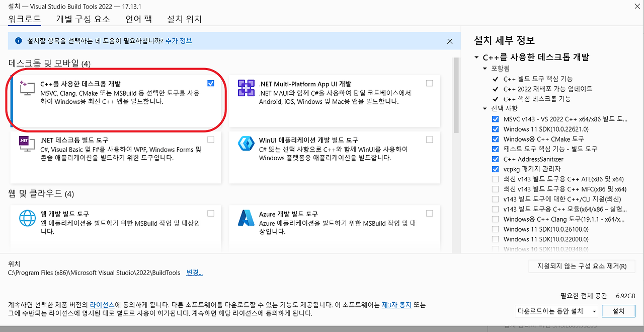The image size is (644, 332).
Task: Click the 설치 세부 정보 heading
Action: [504, 40]
